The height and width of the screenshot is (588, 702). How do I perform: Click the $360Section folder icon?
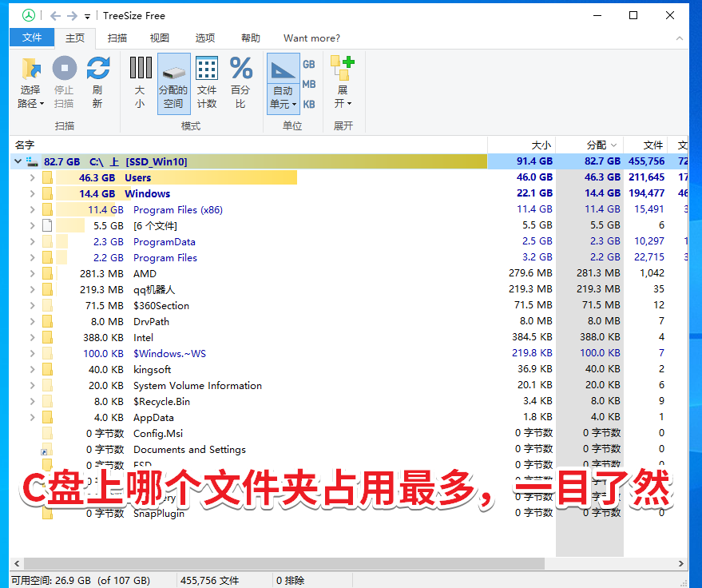pos(47,306)
